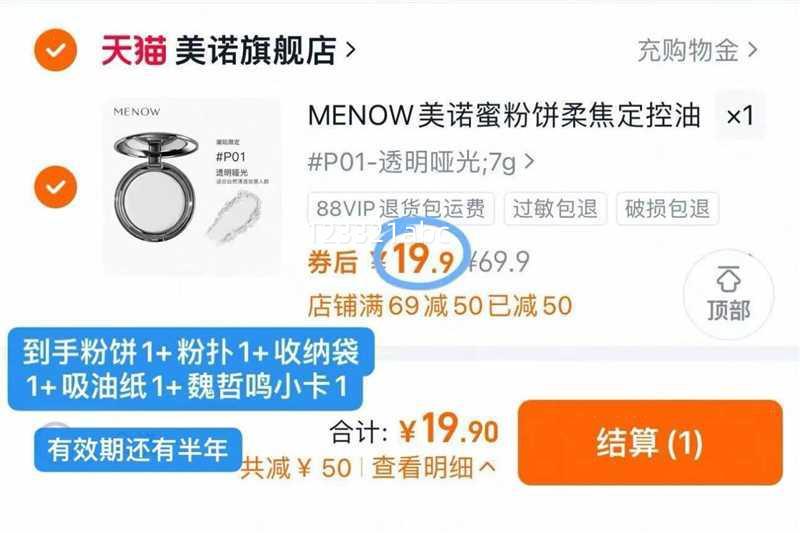
Task: Uncheck the MENOW product item checkbox
Action: 56,187
